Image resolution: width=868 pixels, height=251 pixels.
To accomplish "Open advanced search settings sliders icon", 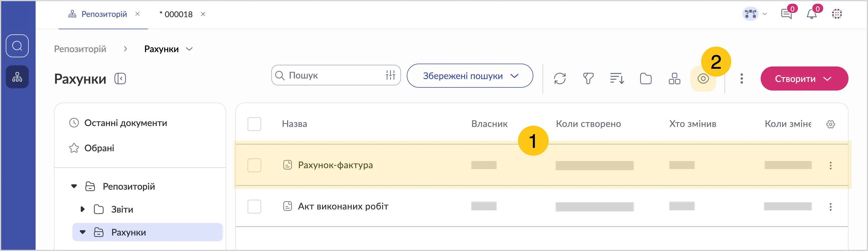I will point(390,75).
